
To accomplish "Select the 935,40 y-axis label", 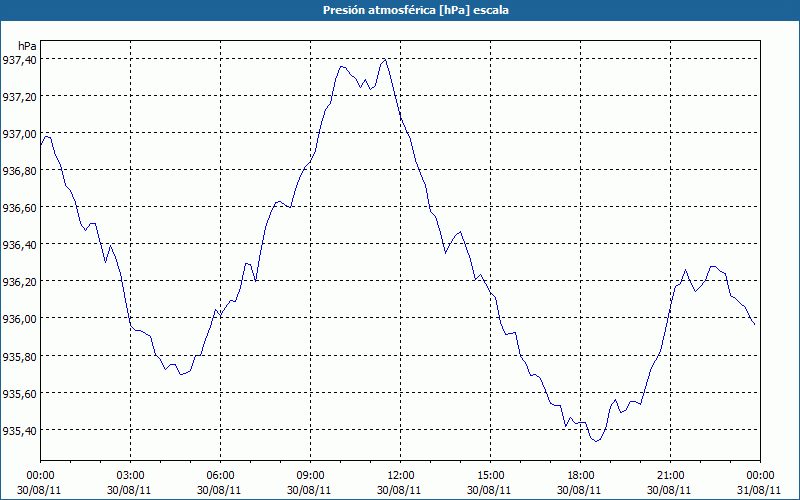I will pyautogui.click(x=20, y=431).
